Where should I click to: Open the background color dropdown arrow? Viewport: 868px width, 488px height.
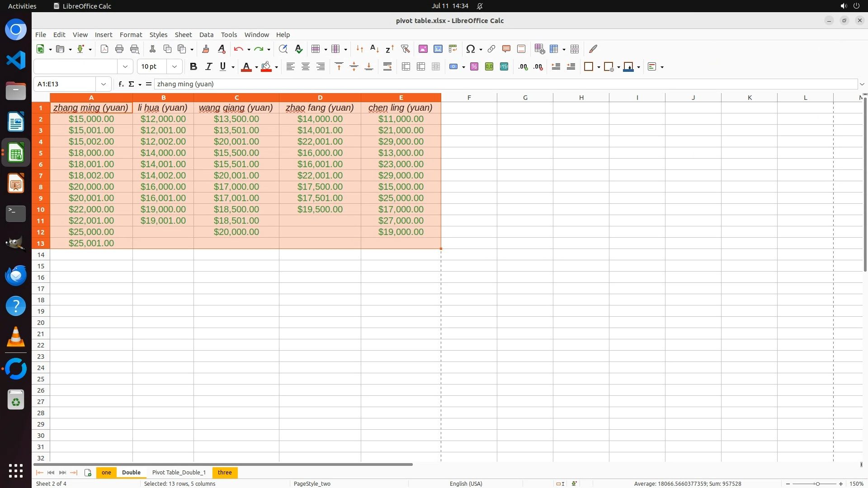[x=276, y=67]
